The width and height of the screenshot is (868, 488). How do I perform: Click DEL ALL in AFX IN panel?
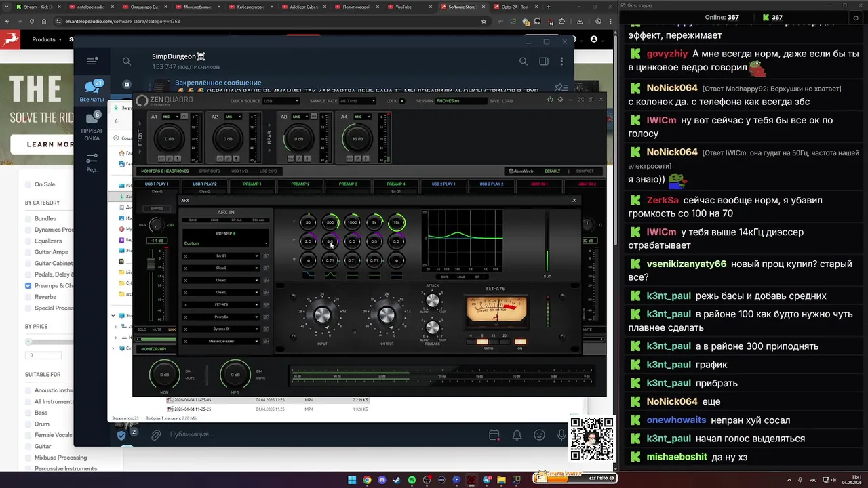coord(258,220)
